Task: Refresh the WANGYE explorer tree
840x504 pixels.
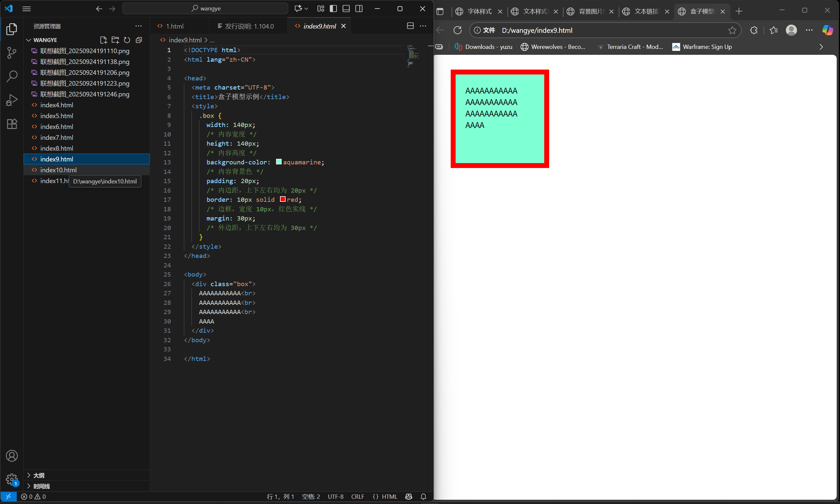Action: pyautogui.click(x=127, y=40)
